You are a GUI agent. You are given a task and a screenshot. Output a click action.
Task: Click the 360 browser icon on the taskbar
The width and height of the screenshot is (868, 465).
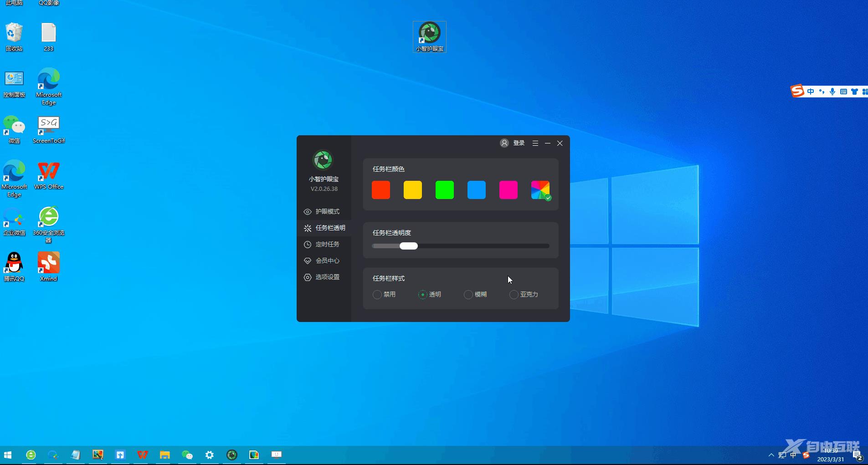[x=31, y=455]
